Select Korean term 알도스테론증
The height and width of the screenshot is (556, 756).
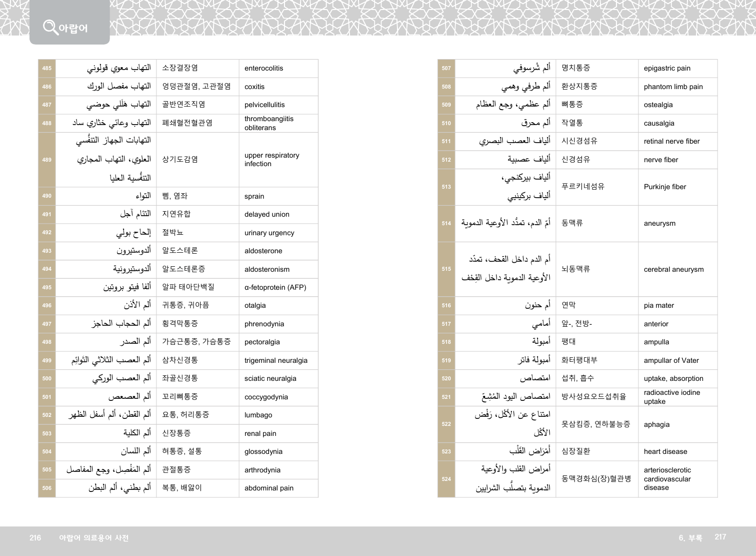(x=183, y=269)
